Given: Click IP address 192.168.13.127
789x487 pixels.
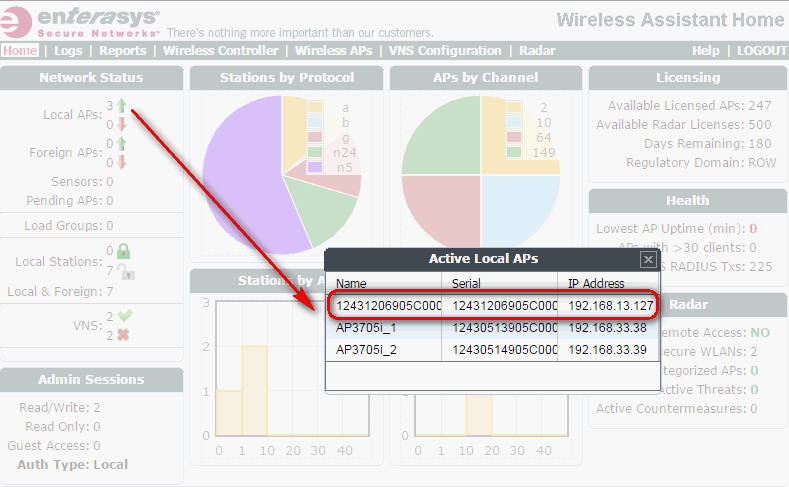Looking at the screenshot, I should click(610, 305).
